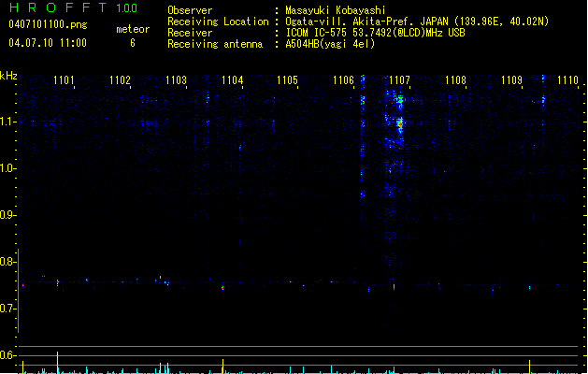Click the Receiving Location label
Viewport: 588px width, 374px height.
click(218, 22)
